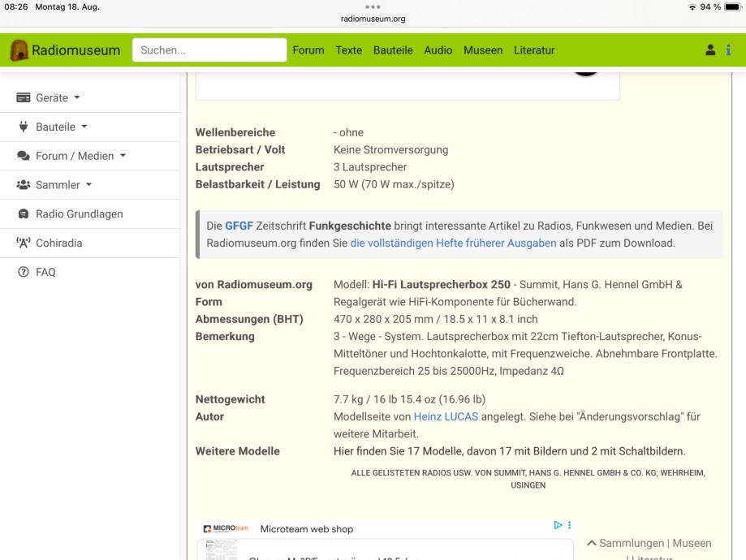Tap the three-dots multitasking icon

(x=373, y=7)
